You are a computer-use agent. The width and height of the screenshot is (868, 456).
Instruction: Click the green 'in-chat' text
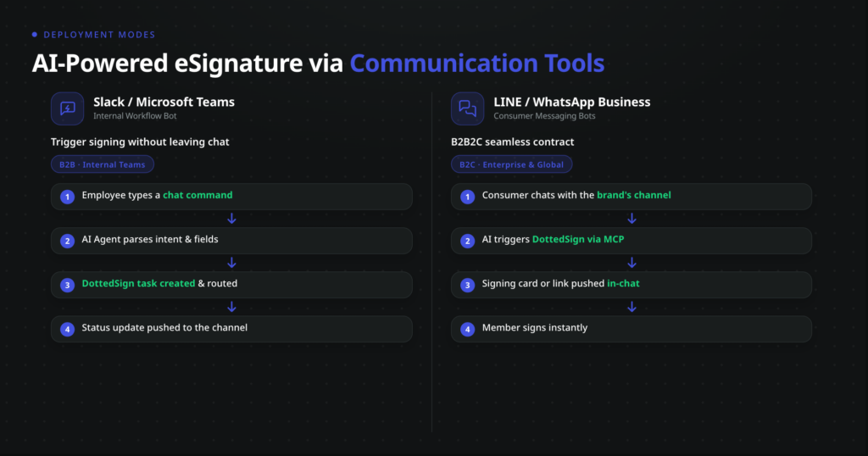click(x=623, y=283)
